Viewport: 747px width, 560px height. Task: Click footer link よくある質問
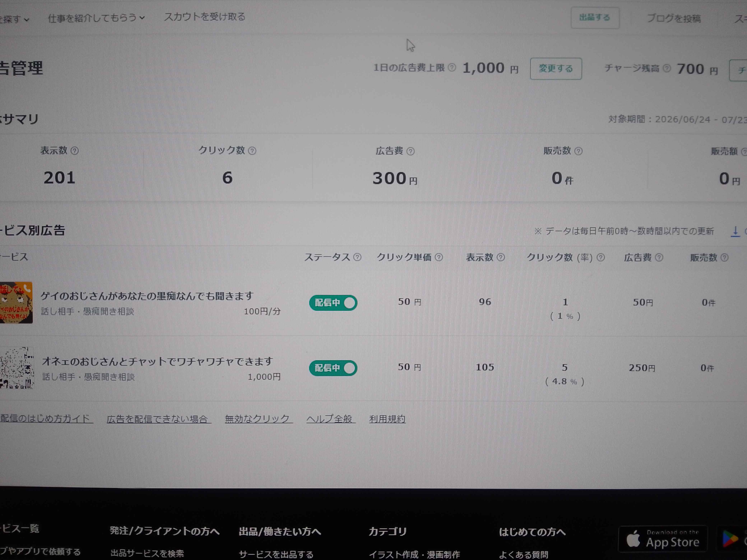click(x=523, y=554)
